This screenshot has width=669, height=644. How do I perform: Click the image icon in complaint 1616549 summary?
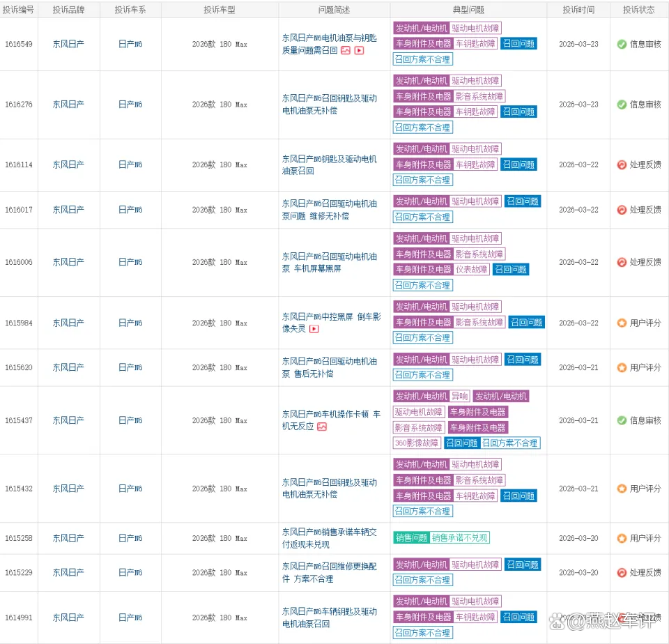pos(346,50)
